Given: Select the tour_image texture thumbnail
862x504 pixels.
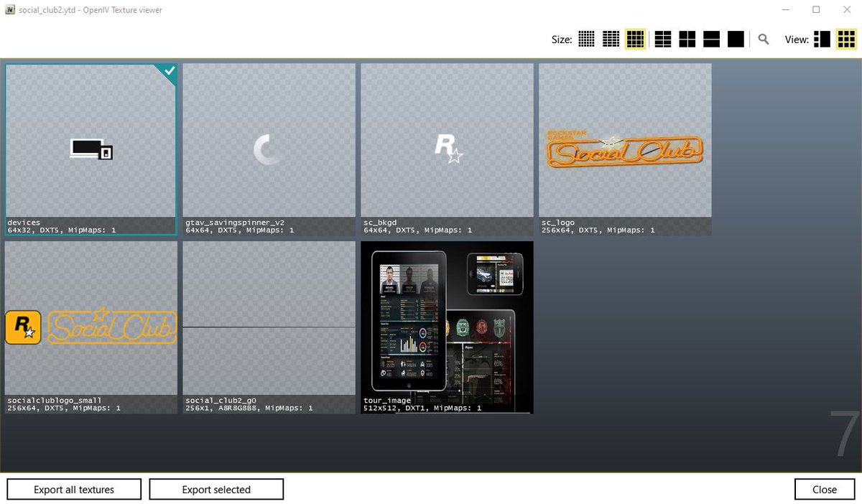Looking at the screenshot, I should [x=448, y=327].
